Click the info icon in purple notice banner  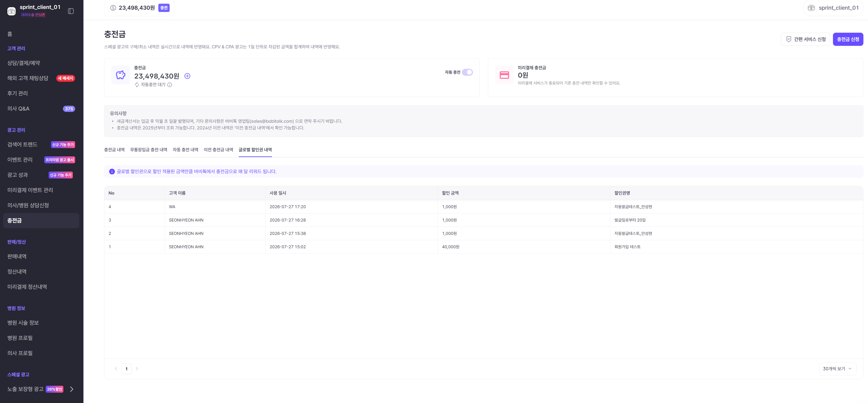112,172
